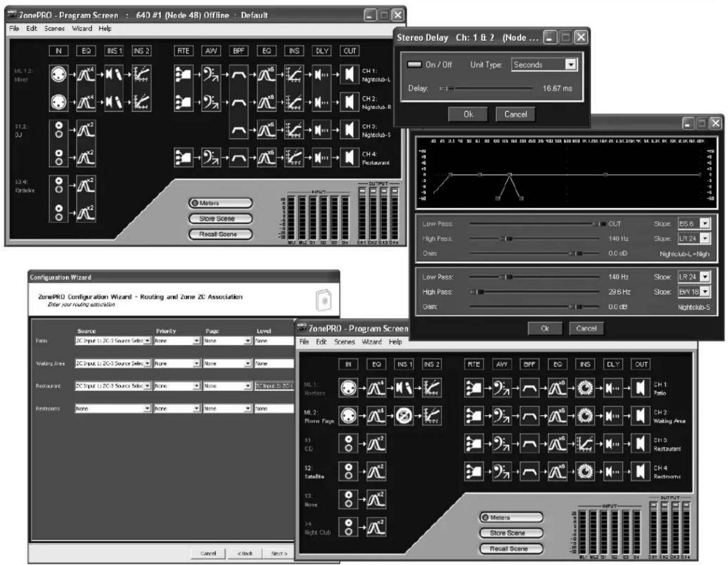Click Recall Scene in the front Program Screen window
The image size is (728, 565).
tap(511, 549)
